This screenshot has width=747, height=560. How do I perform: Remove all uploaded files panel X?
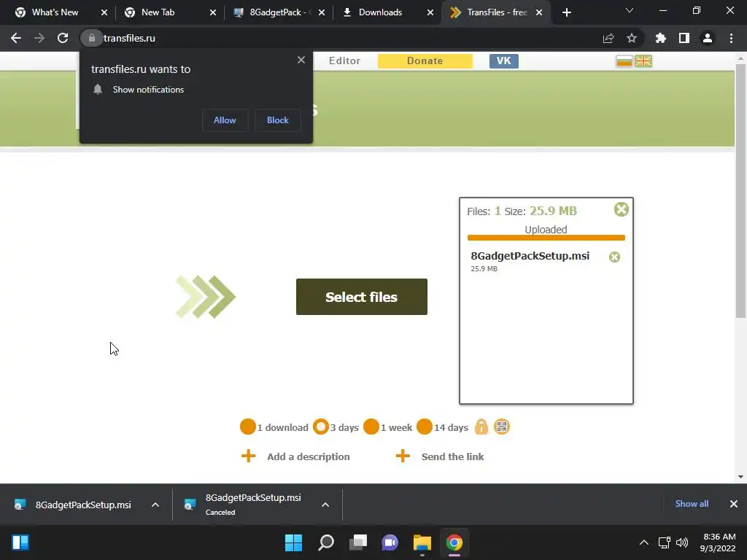(622, 209)
